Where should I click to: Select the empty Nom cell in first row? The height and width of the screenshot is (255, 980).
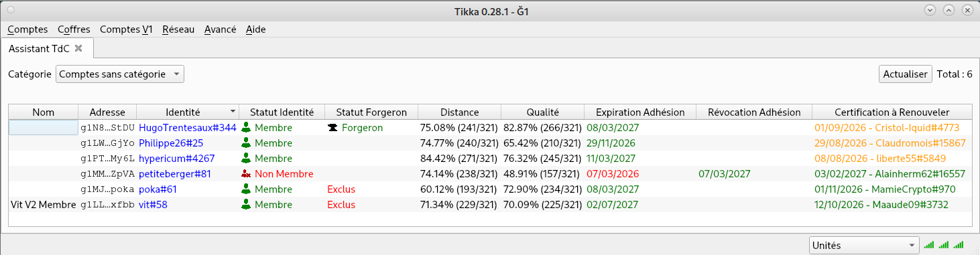click(44, 127)
